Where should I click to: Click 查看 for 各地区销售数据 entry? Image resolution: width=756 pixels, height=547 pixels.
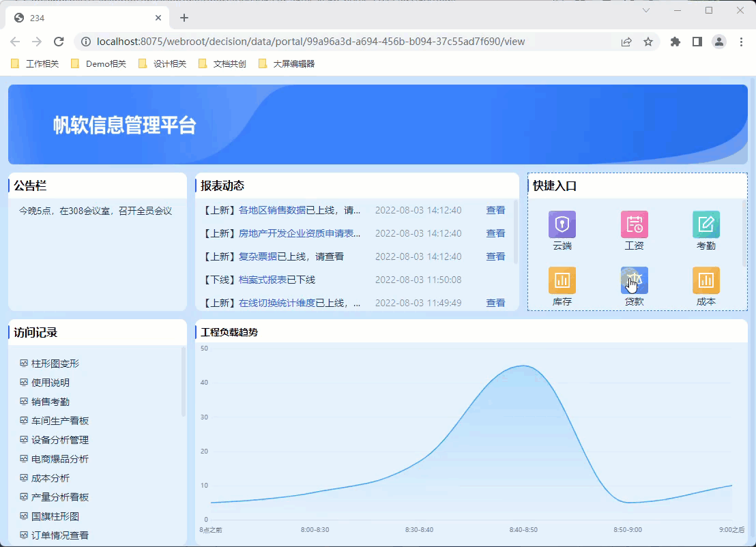click(x=495, y=210)
